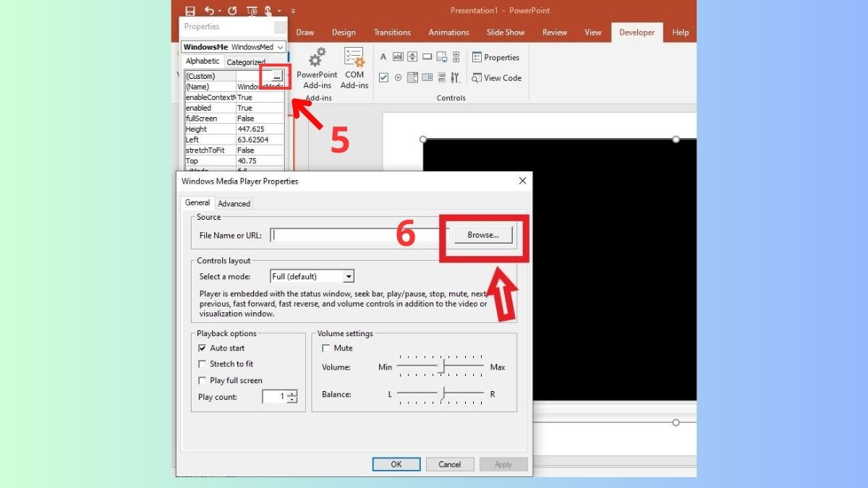Select the Scroll Bar control icon

coord(456,56)
